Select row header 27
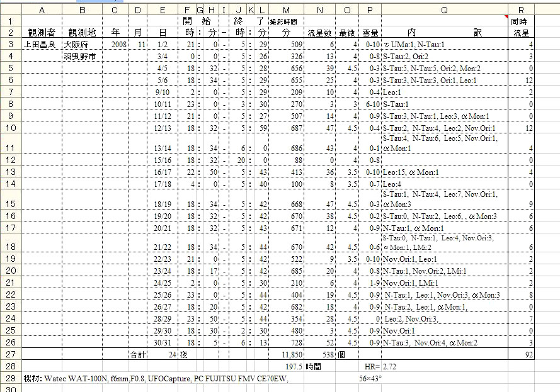 [x=11, y=354]
